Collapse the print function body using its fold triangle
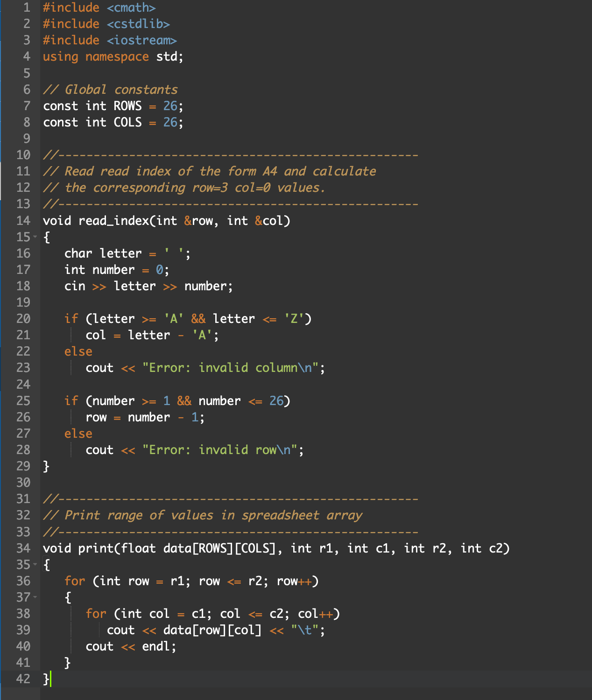Image resolution: width=592 pixels, height=700 pixels. coord(36,565)
